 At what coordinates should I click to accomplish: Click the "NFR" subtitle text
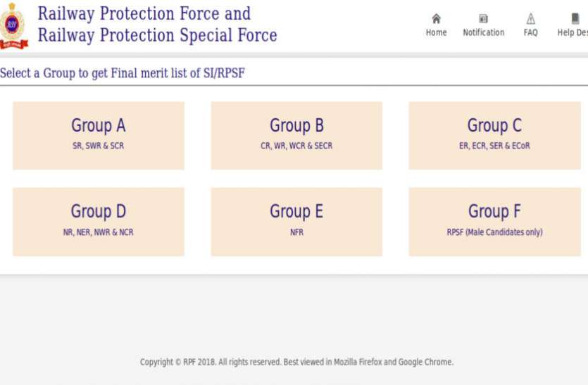[296, 232]
